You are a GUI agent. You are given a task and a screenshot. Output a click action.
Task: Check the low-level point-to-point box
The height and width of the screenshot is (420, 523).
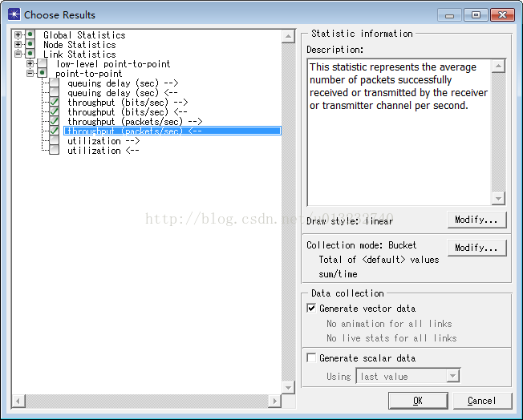(x=42, y=63)
